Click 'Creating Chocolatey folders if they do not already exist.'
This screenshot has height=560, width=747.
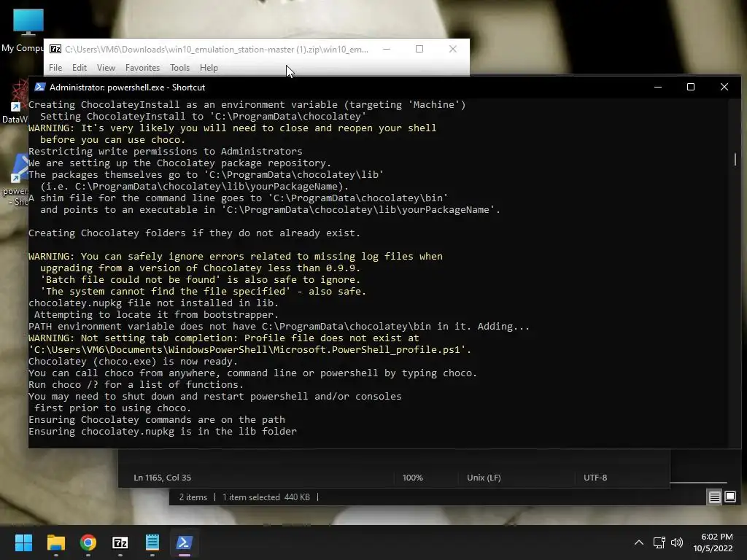pyautogui.click(x=194, y=233)
